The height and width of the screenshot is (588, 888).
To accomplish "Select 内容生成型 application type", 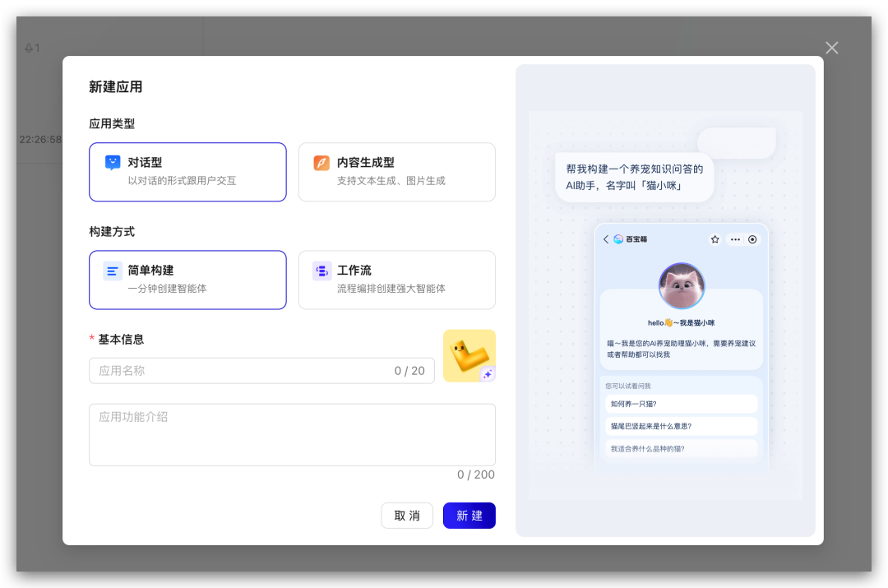I will click(396, 172).
